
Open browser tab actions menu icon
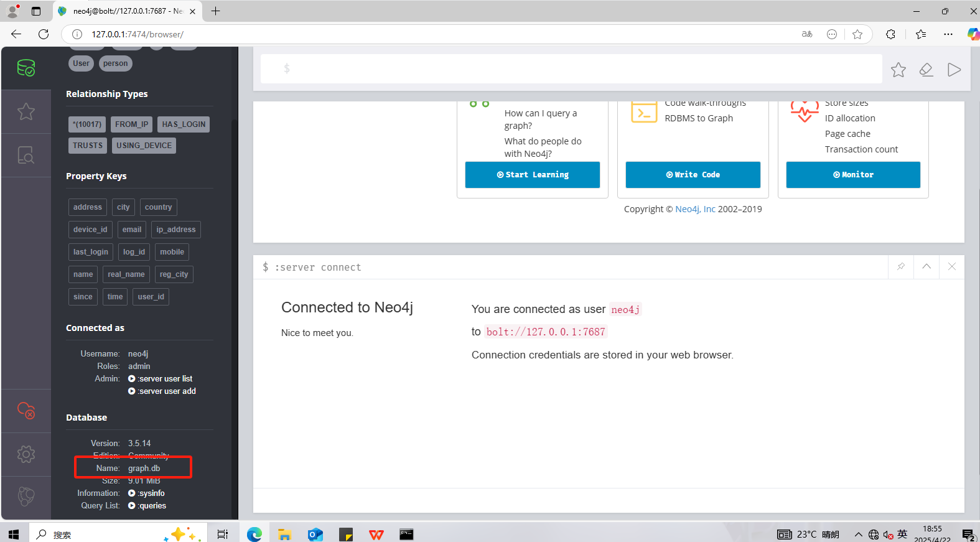point(36,11)
